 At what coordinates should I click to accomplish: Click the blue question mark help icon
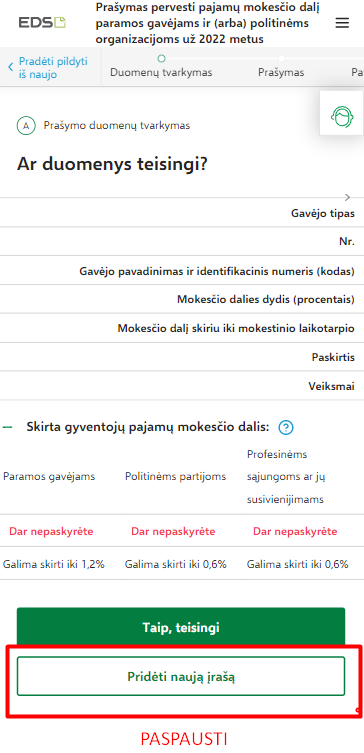coord(286,427)
